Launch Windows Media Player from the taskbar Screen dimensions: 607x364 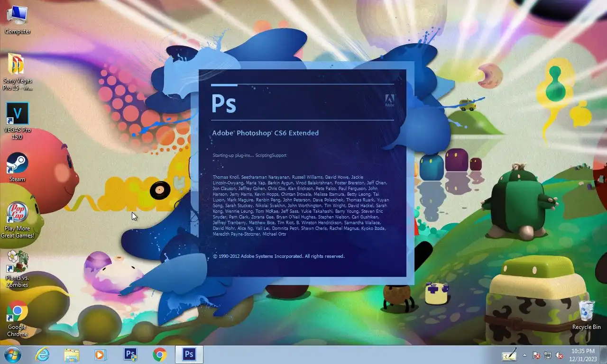(x=101, y=355)
